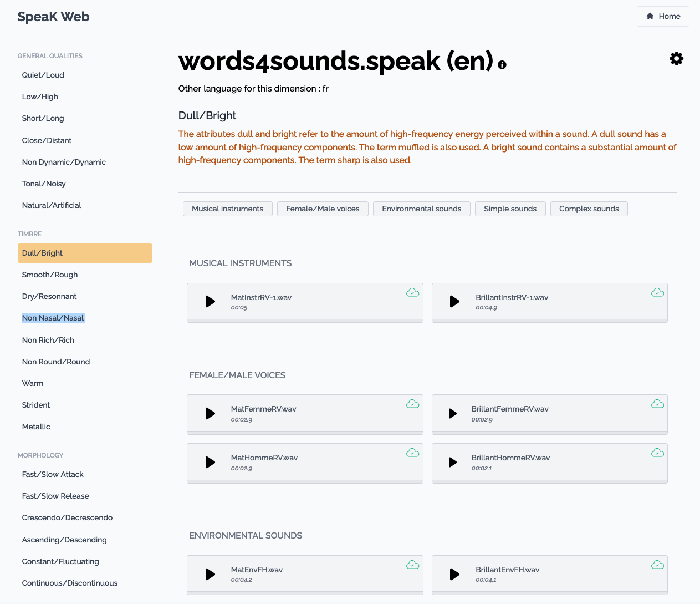The image size is (700, 604).
Task: Go to the Home page
Action: [663, 16]
